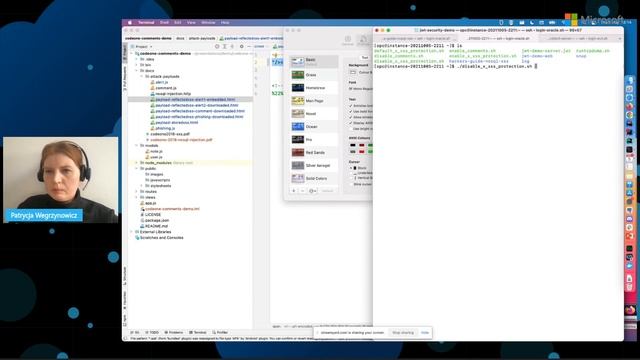Select the Solid Colors terminal profile
This screenshot has height=360, width=640.
coord(314,178)
